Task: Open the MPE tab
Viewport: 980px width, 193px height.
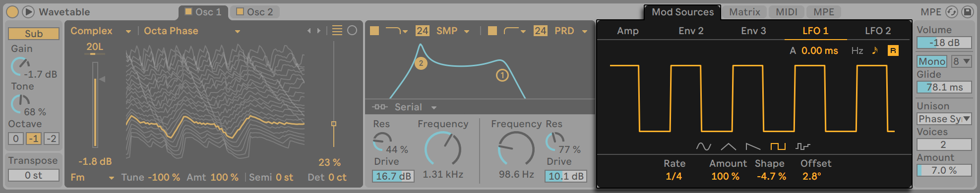Action: [824, 12]
